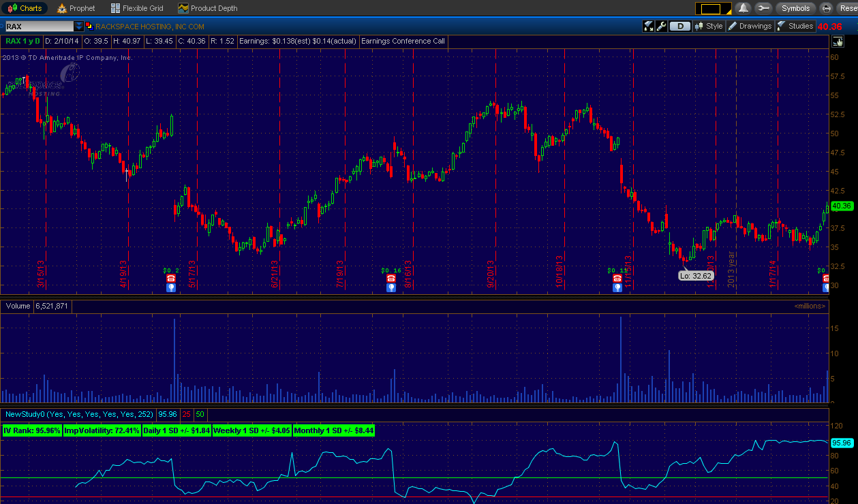The image size is (858, 504).
Task: Open the Flexible Grid tab
Action: tap(136, 8)
